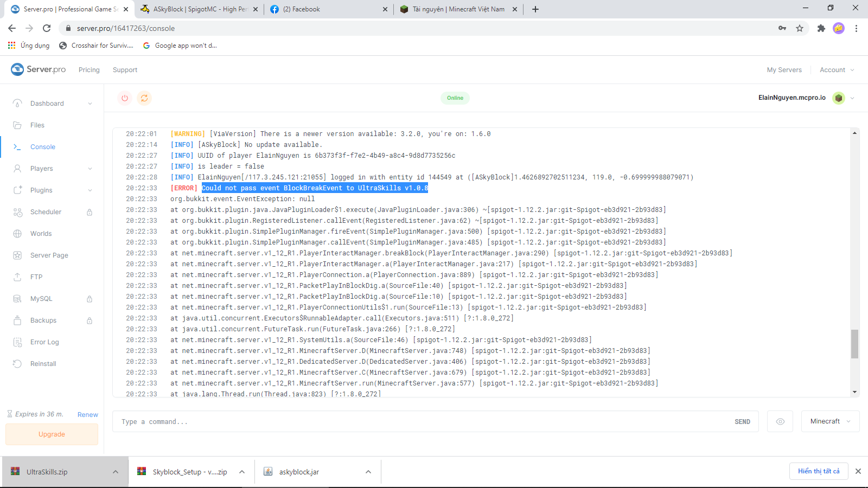Click the Players person icon
This screenshot has width=868, height=488.
pos(17,169)
